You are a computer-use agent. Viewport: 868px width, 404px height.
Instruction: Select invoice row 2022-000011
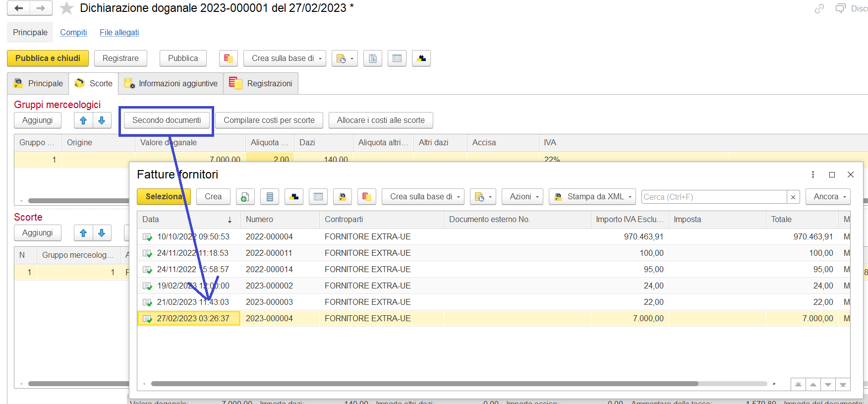(493, 253)
